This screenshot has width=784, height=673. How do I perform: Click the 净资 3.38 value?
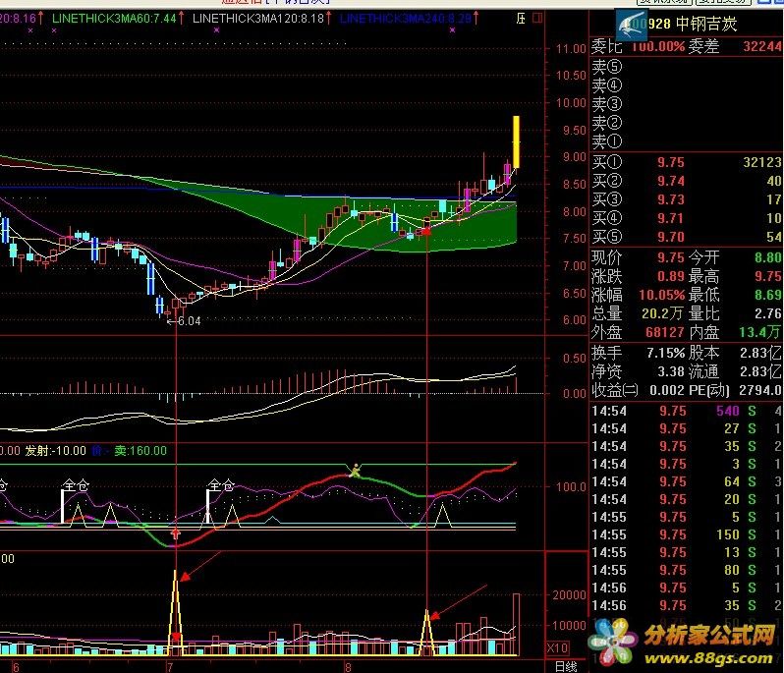pos(670,371)
